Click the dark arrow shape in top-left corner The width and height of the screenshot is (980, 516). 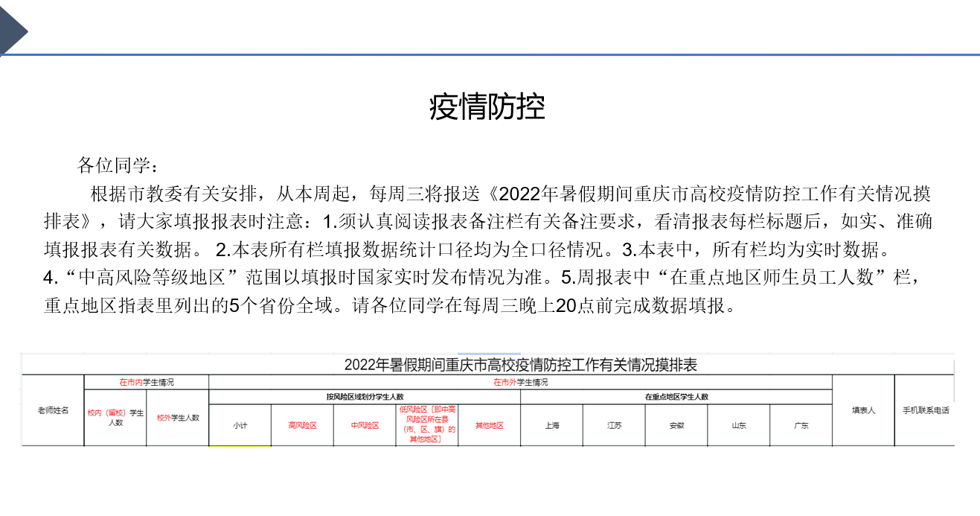12,30
